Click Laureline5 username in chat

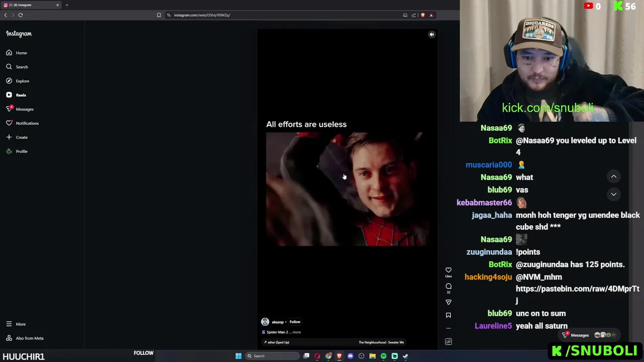(x=493, y=326)
